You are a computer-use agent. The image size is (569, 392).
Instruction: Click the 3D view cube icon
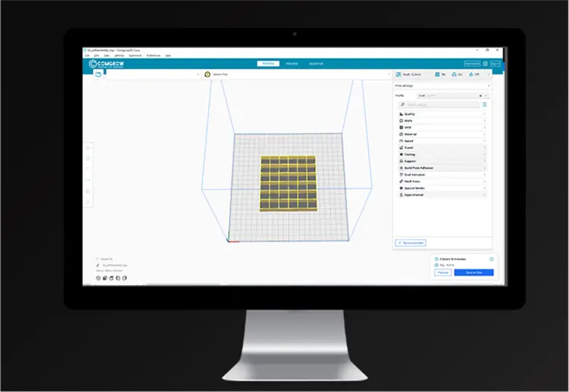pyautogui.click(x=98, y=278)
